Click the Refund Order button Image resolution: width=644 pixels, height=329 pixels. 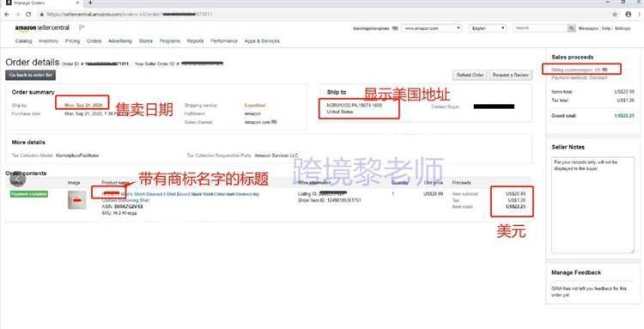[x=470, y=76]
